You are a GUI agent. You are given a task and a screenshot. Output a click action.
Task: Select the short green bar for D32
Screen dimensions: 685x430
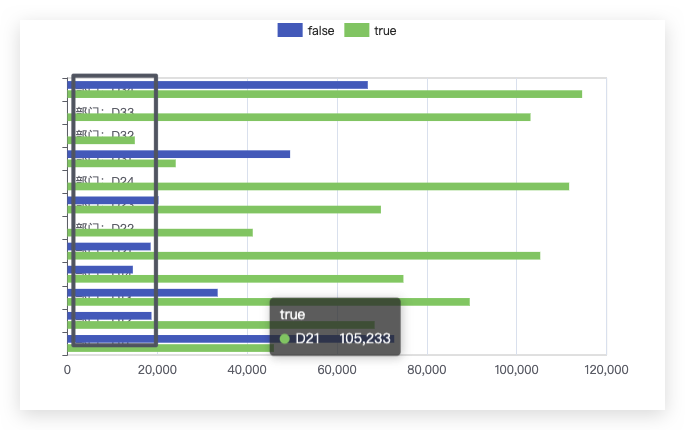101,140
